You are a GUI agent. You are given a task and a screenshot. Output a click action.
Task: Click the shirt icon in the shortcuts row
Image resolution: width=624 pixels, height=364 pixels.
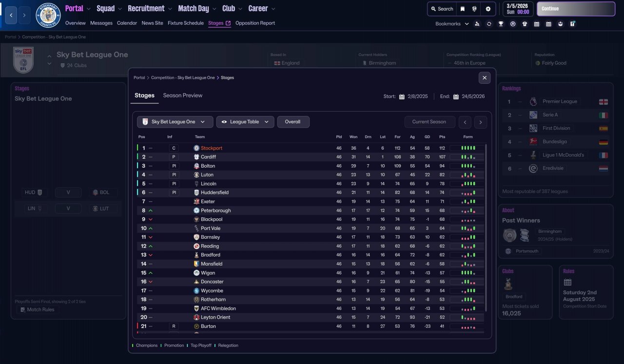(x=525, y=24)
